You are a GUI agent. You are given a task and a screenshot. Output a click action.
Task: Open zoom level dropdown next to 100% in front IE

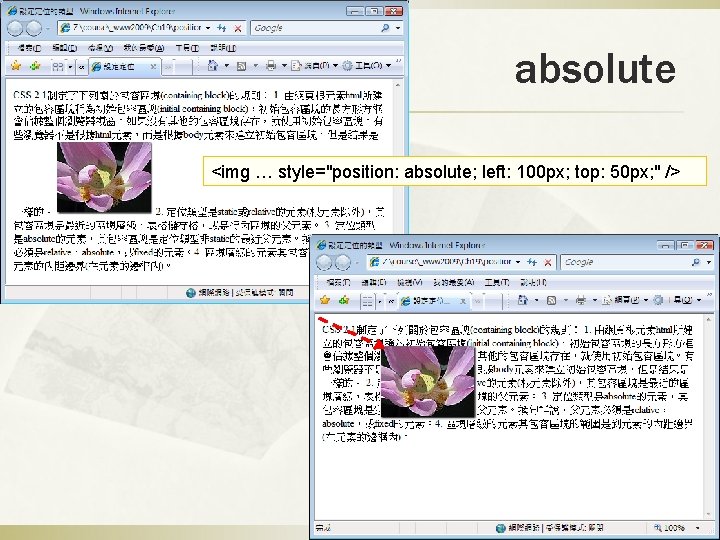click(698, 528)
